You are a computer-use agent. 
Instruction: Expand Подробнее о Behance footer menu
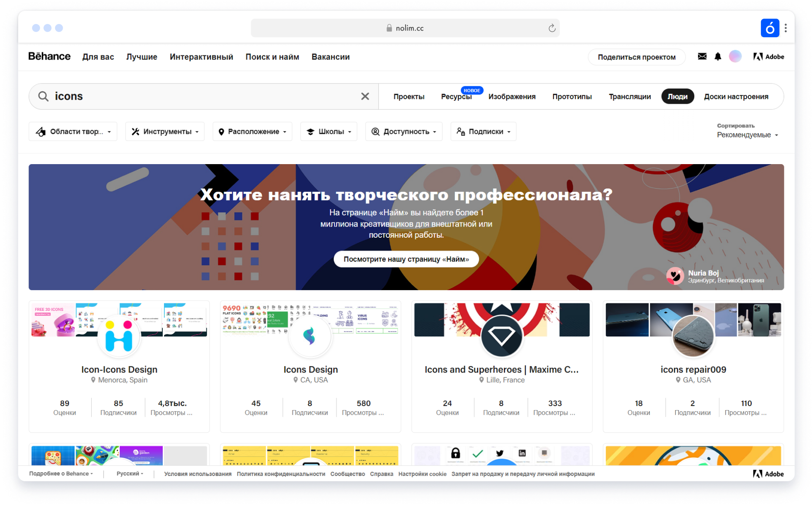click(61, 474)
